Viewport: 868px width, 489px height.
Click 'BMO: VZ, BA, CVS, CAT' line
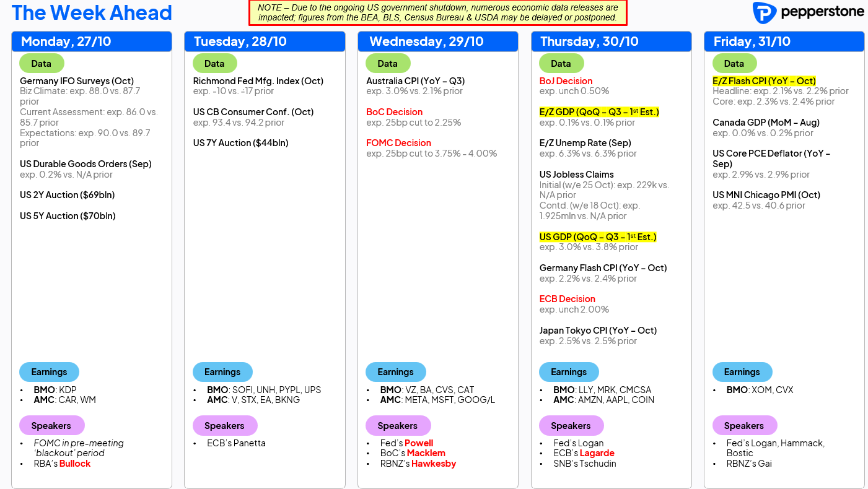point(427,390)
